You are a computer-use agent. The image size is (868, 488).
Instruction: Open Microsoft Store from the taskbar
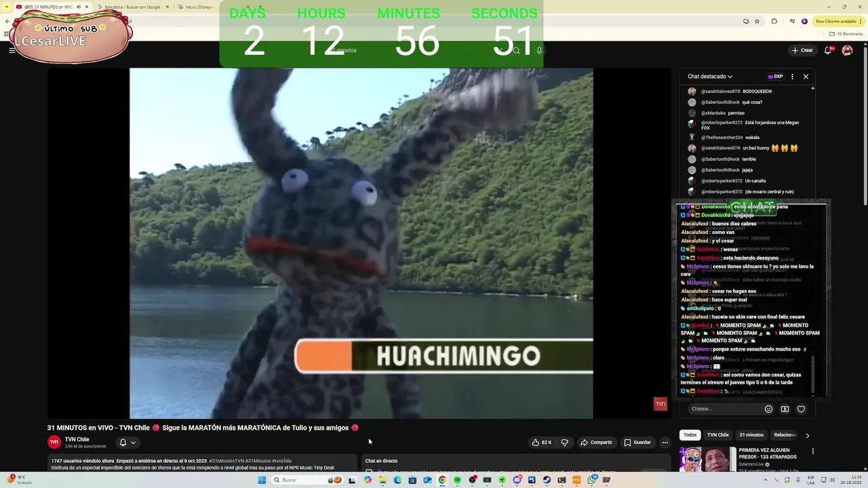coord(412,480)
